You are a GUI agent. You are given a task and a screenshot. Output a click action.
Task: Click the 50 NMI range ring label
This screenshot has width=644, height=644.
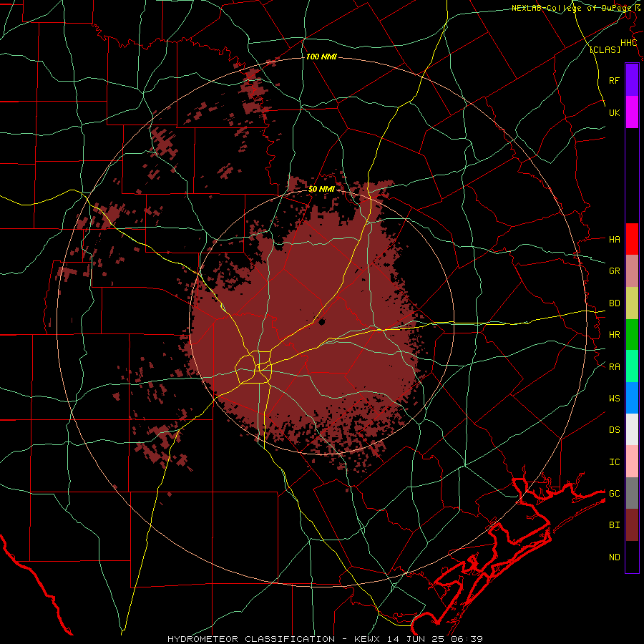(321, 189)
